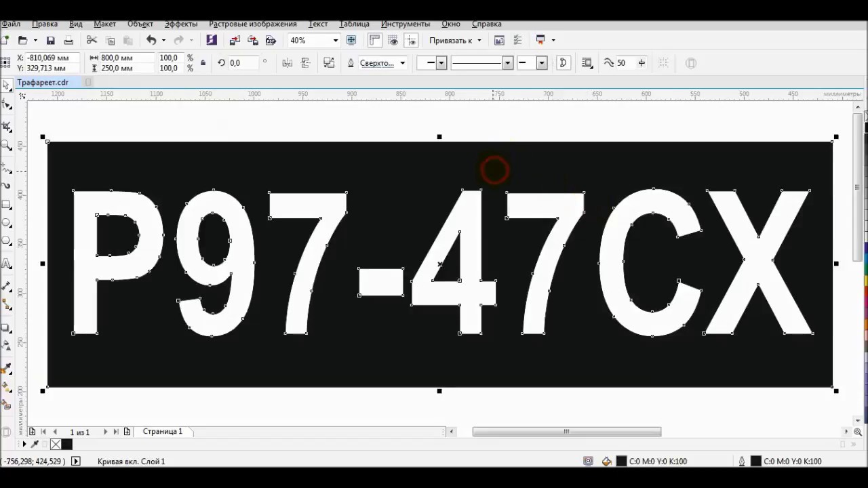Select the Трафарет.cdr document tab
Viewport: 868px width, 488px height.
(43, 82)
